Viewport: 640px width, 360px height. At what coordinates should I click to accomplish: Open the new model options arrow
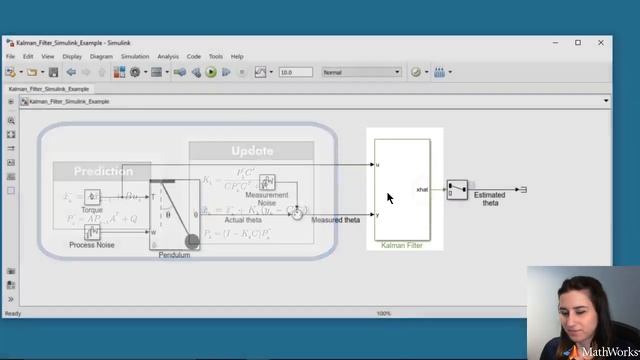pos(21,72)
